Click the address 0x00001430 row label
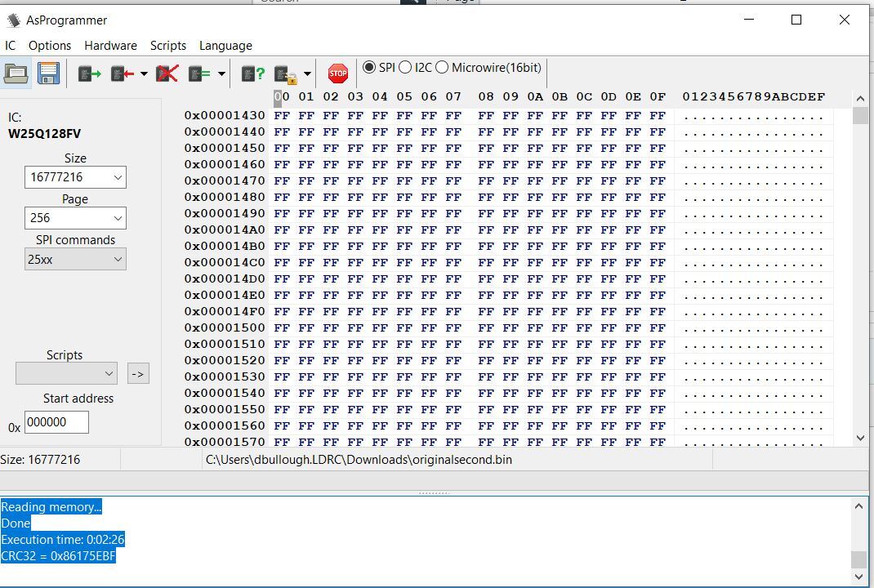874x588 pixels. click(x=225, y=115)
